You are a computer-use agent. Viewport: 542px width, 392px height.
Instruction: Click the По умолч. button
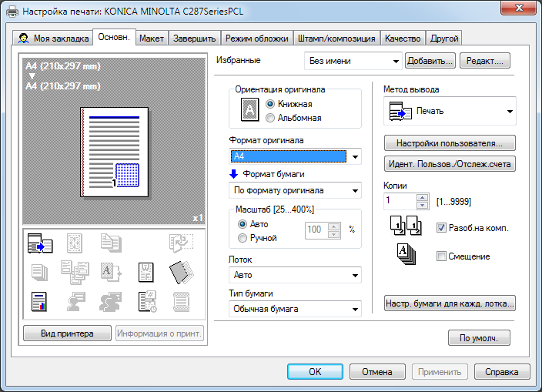[479, 337]
